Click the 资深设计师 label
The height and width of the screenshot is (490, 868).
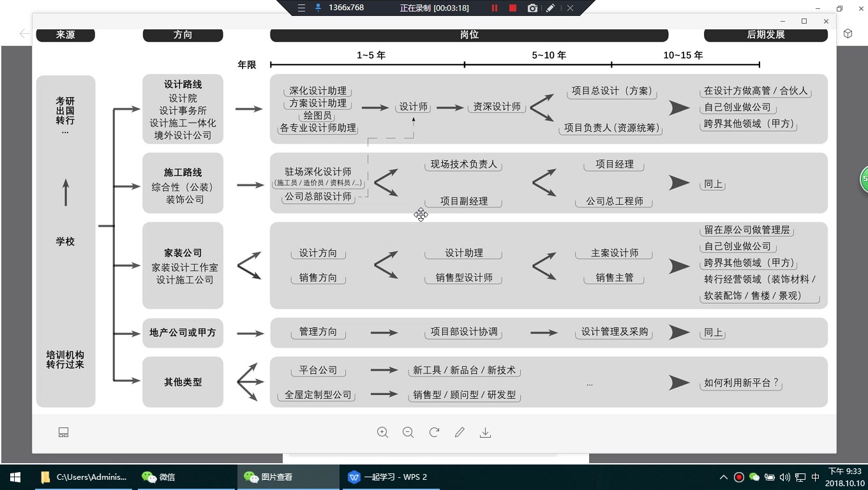click(x=497, y=107)
